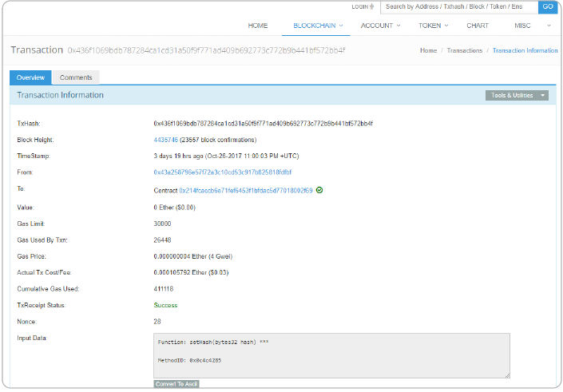Click the Home breadcrumb link
The height and width of the screenshot is (392, 563).
click(428, 50)
